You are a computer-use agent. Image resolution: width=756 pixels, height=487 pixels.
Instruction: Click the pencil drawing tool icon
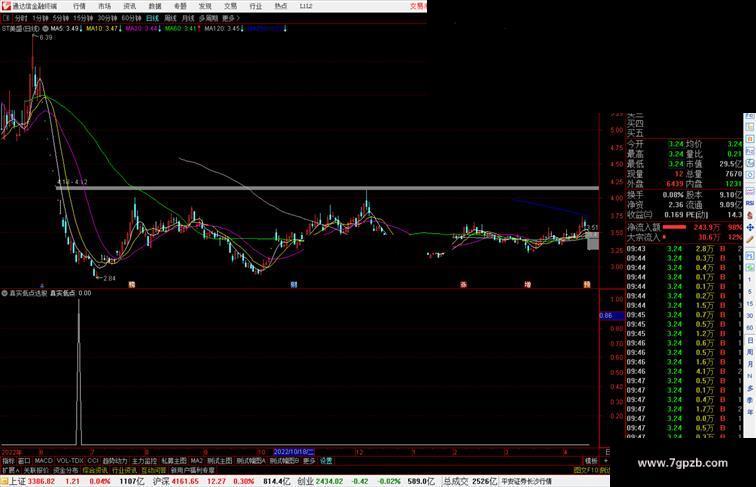tap(750, 240)
